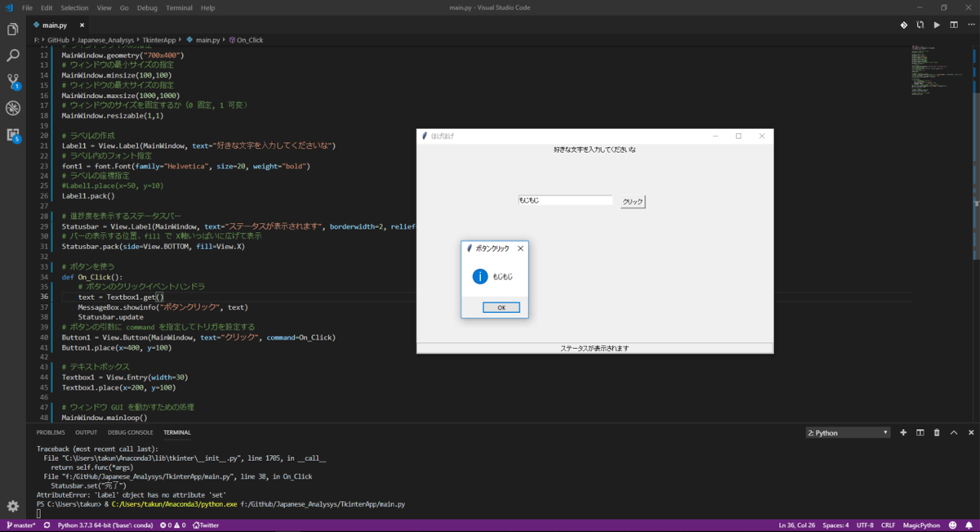Image resolution: width=980 pixels, height=532 pixels.
Task: Open the View menu
Action: click(x=104, y=7)
